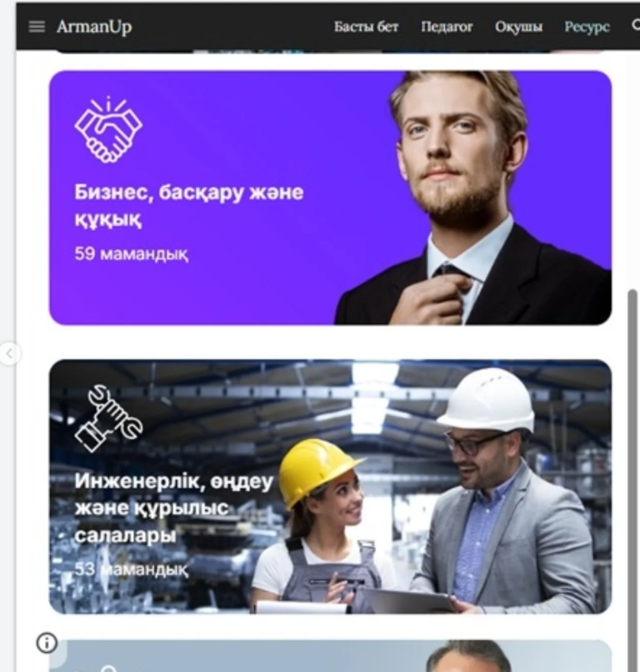Screen dimensions: 640x672
Task: Click the handshake icon on the purple card
Action: click(x=108, y=129)
